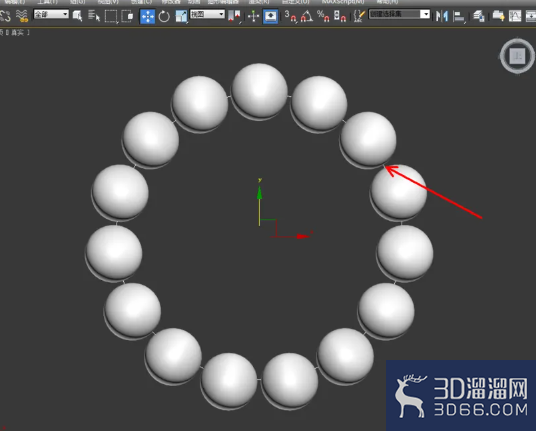Viewport: 536px width, 431px height.
Task: Toggle the Keyboard Shortcut Override button
Action: tap(270, 16)
